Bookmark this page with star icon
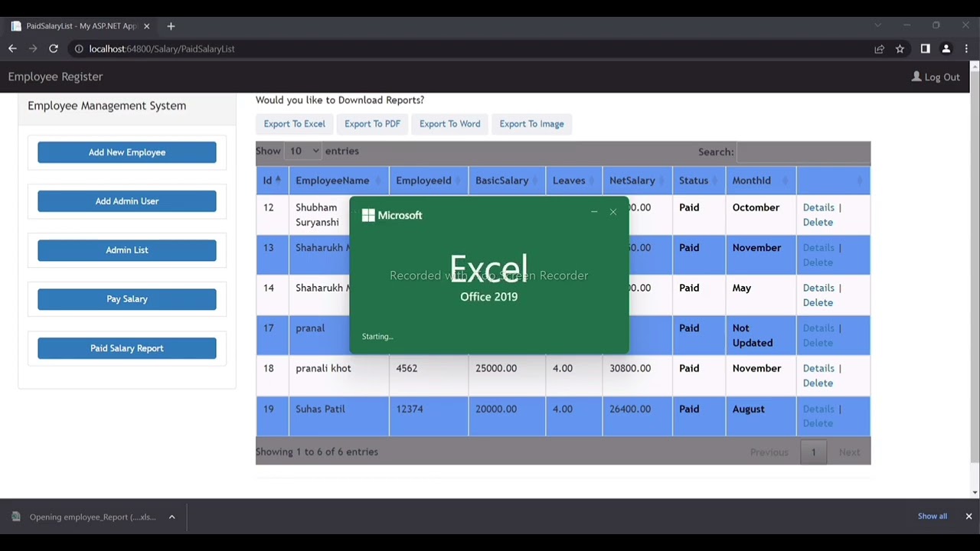 (x=900, y=49)
